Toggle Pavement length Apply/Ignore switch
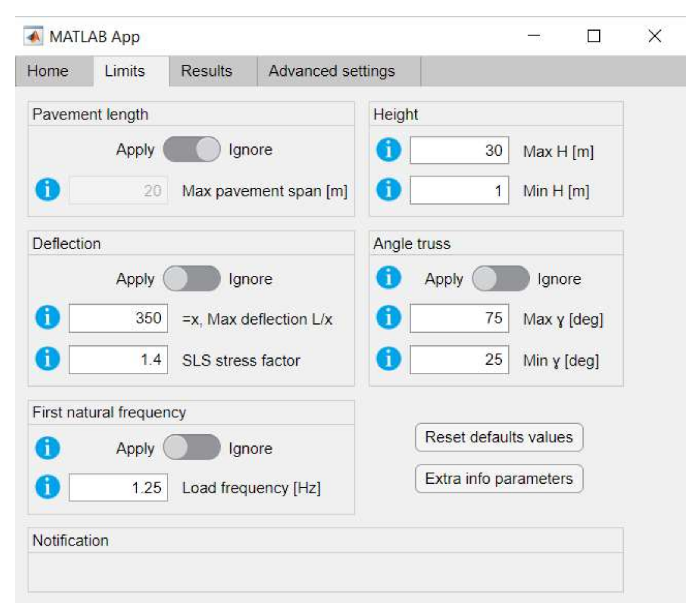 click(191, 149)
